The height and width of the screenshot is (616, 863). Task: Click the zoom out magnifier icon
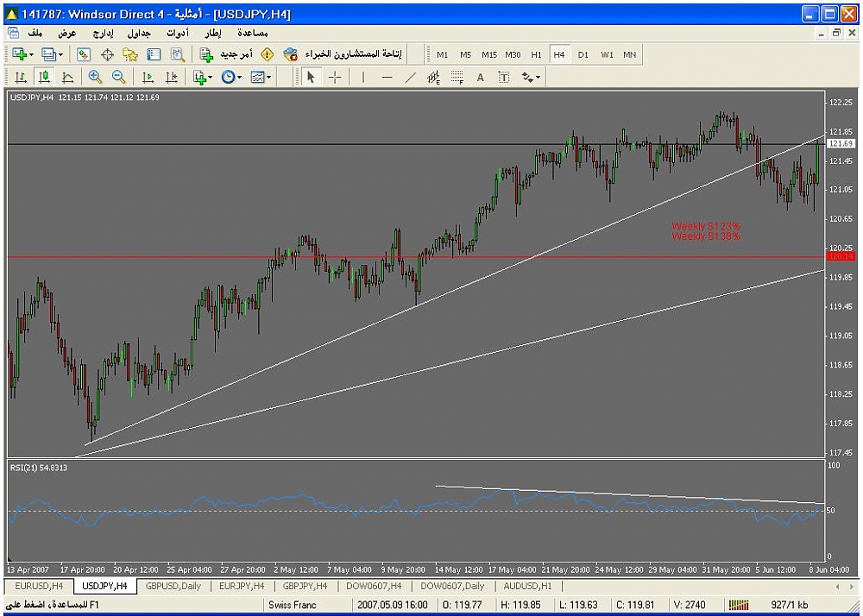pyautogui.click(x=118, y=77)
